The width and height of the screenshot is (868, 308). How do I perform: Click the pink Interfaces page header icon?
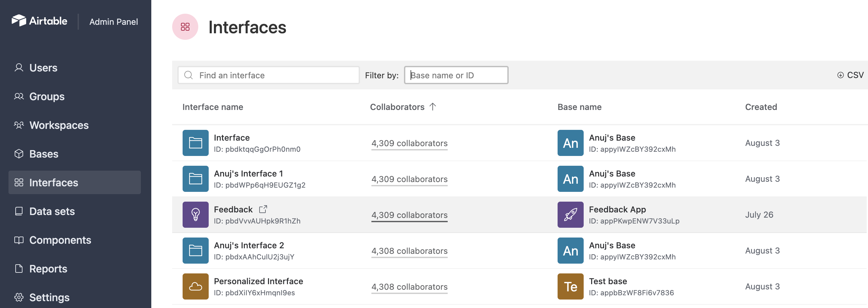click(x=185, y=27)
